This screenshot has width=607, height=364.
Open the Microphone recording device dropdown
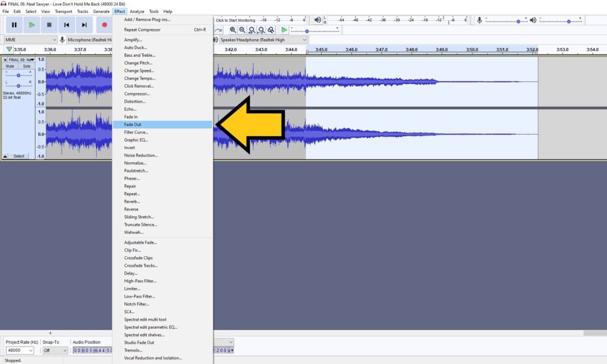coord(90,40)
